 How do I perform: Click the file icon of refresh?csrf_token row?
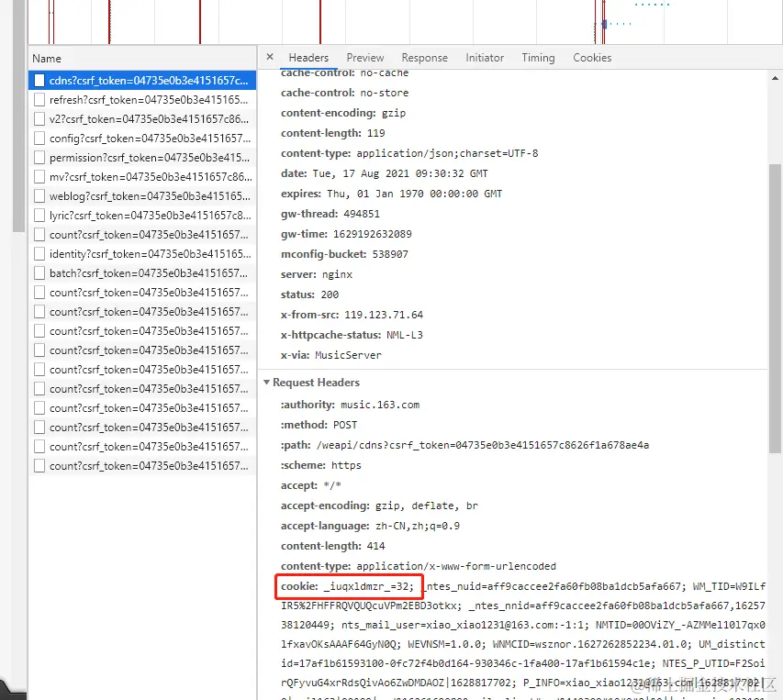coord(39,100)
